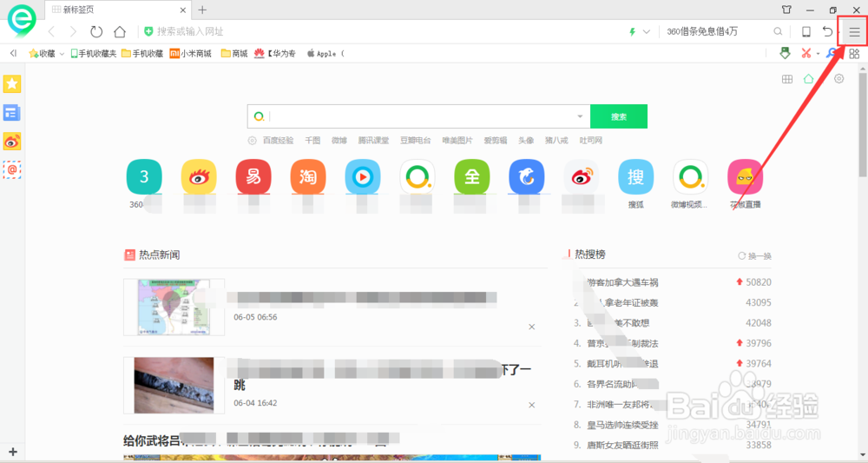Image resolution: width=868 pixels, height=463 pixels.
Task: Open the skin T-shirt icon
Action: coord(786,10)
